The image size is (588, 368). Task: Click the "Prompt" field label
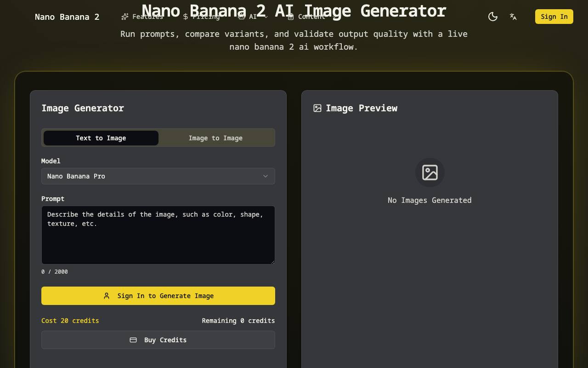coord(53,199)
